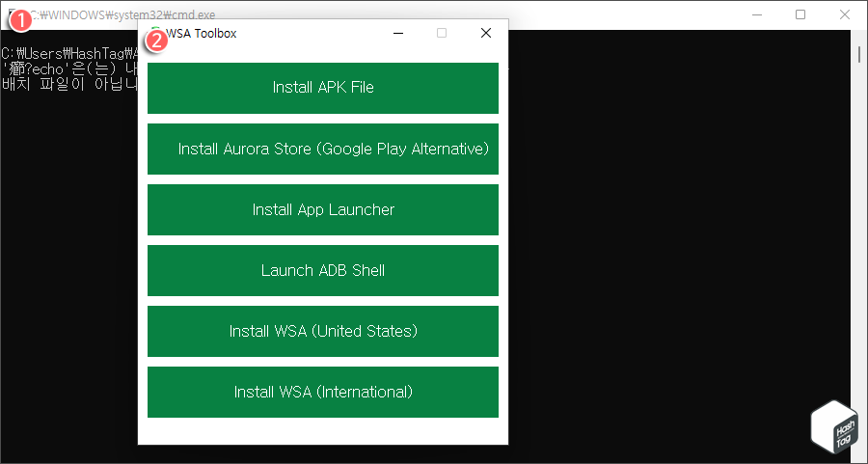
Task: Minimize the cmd.exe window
Action: pyautogui.click(x=757, y=14)
